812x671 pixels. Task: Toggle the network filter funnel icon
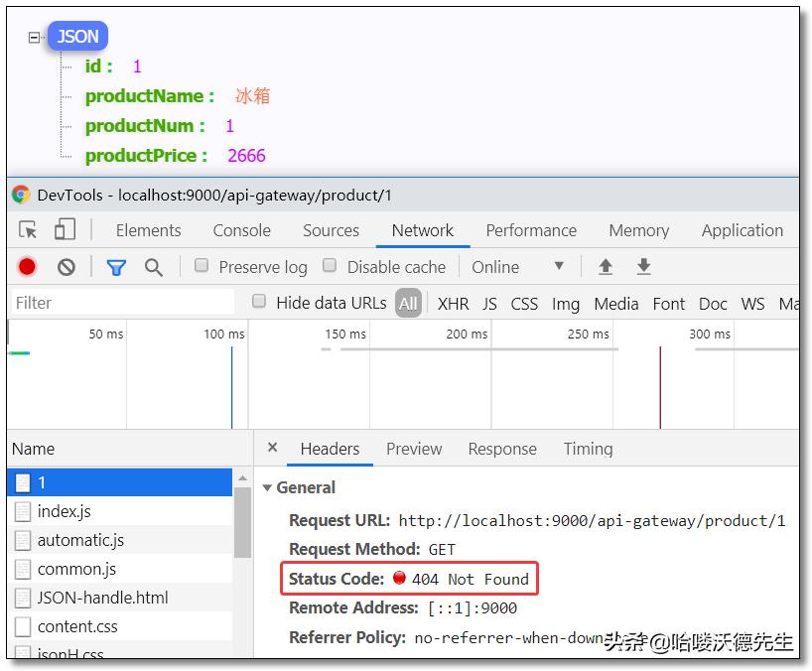[x=116, y=267]
